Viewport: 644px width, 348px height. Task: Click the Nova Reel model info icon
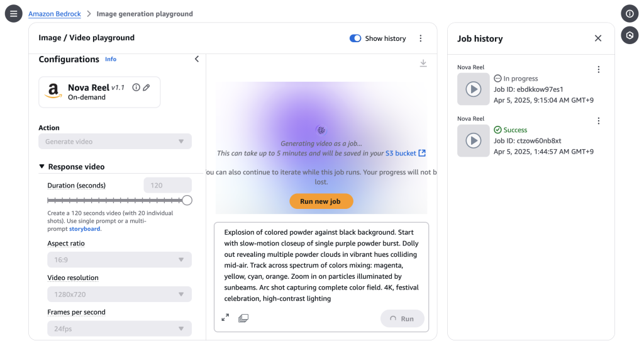(x=136, y=87)
